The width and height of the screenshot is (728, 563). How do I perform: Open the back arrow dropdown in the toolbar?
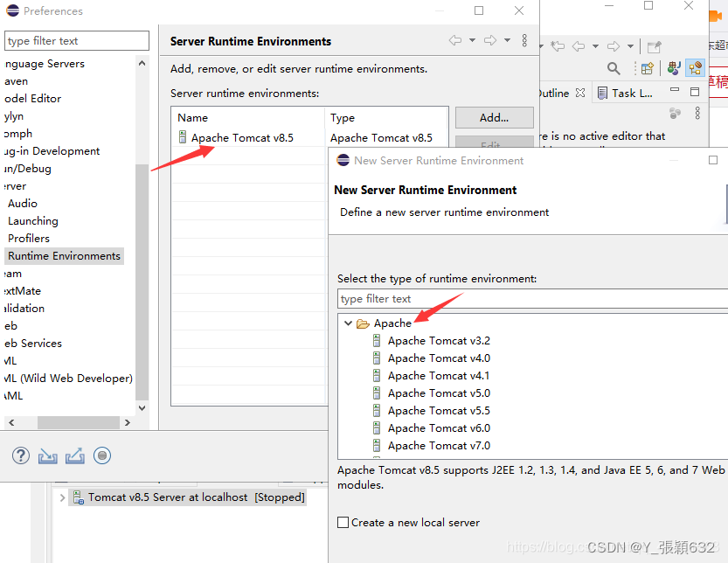point(595,47)
